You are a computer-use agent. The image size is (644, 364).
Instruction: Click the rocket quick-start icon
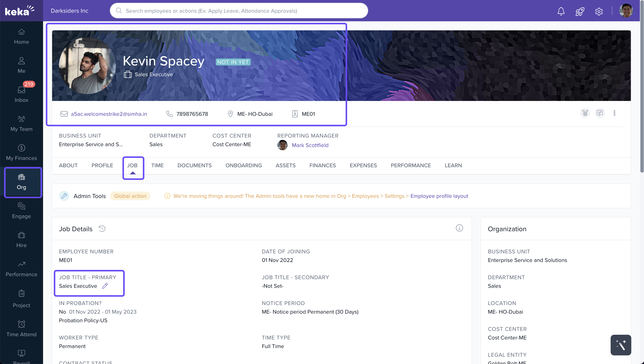coord(580,11)
